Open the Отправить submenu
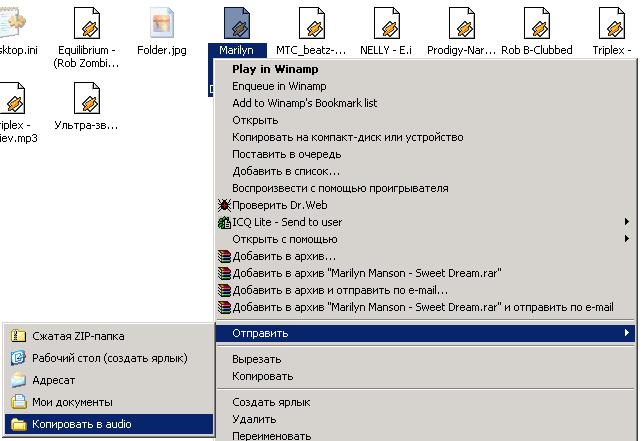Image resolution: width=644 pixels, height=441 pixels. point(425,333)
